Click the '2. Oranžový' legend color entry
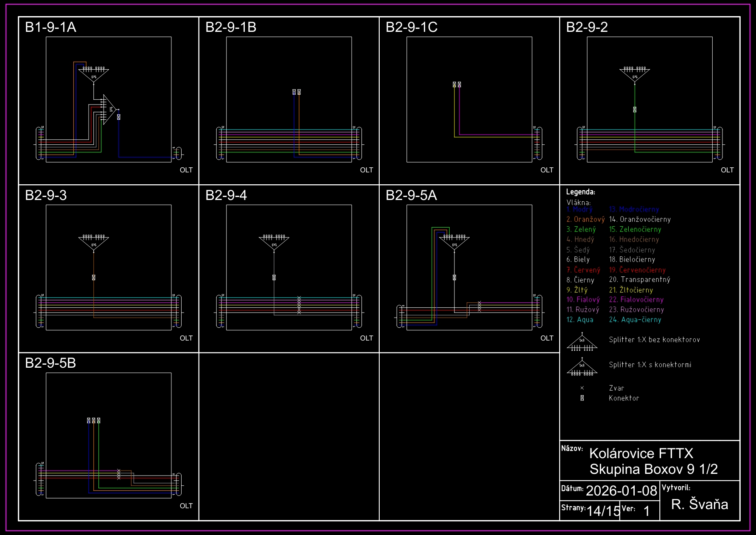Screen dimensions: 756x535 point(585,220)
